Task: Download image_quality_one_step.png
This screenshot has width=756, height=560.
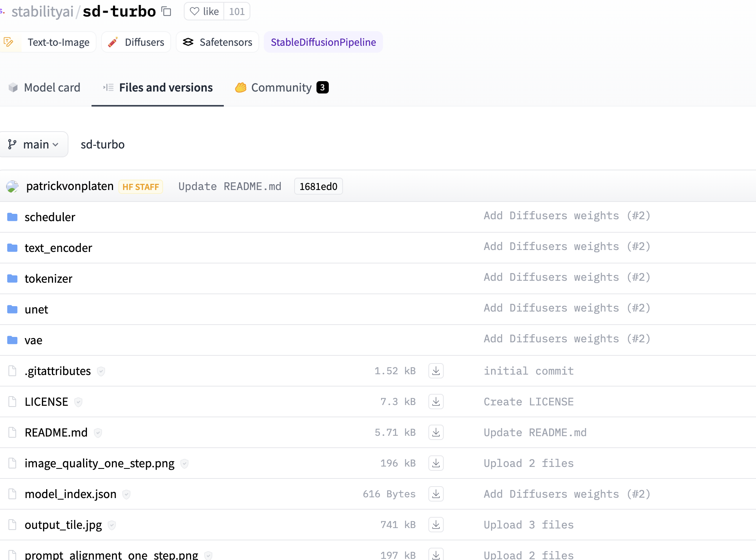Action: click(436, 463)
